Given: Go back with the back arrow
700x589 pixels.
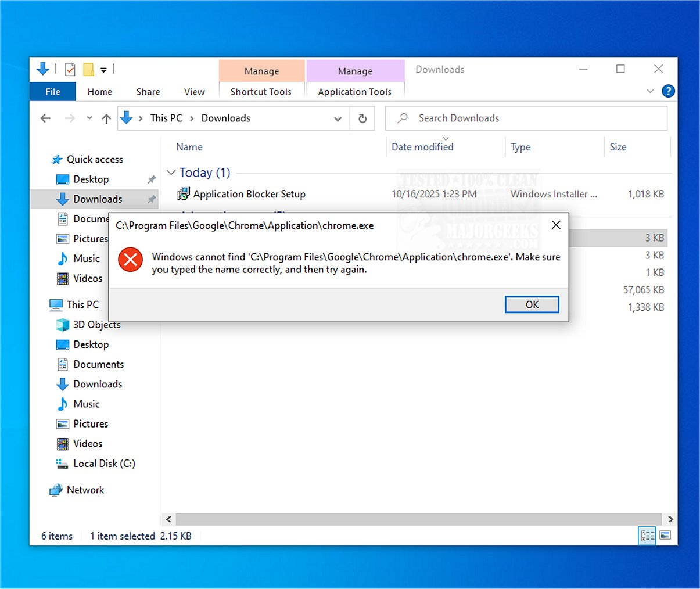Looking at the screenshot, I should click(45, 118).
